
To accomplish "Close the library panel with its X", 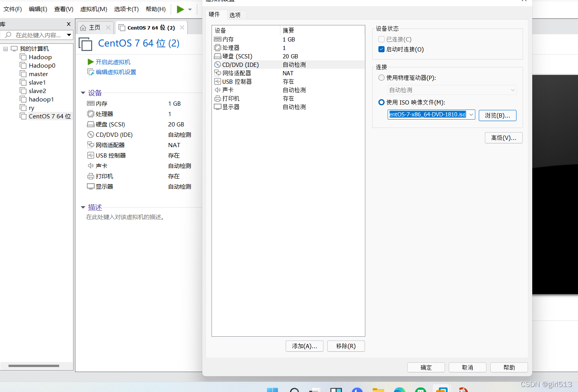I will click(x=68, y=24).
